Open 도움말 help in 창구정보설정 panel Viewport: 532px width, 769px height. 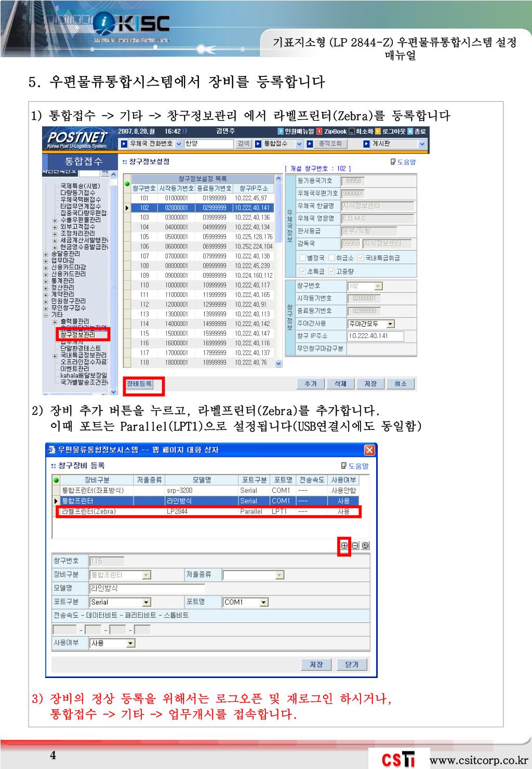coord(404,162)
